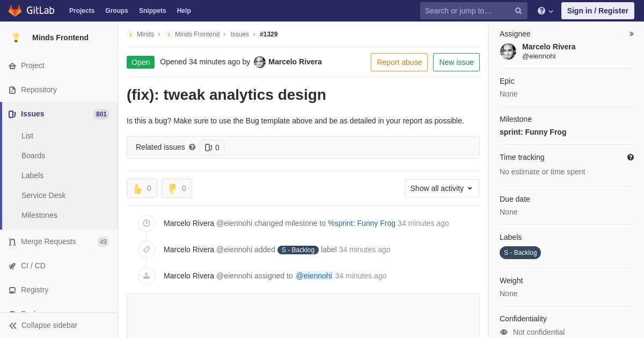644x338 pixels.
Task: Open Labels in the sidebar
Action: (32, 175)
